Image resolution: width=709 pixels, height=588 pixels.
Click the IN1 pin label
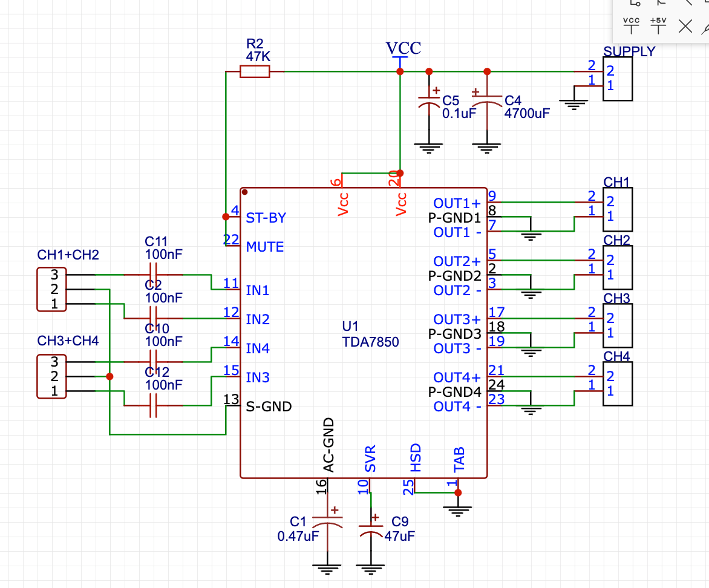coord(257,290)
